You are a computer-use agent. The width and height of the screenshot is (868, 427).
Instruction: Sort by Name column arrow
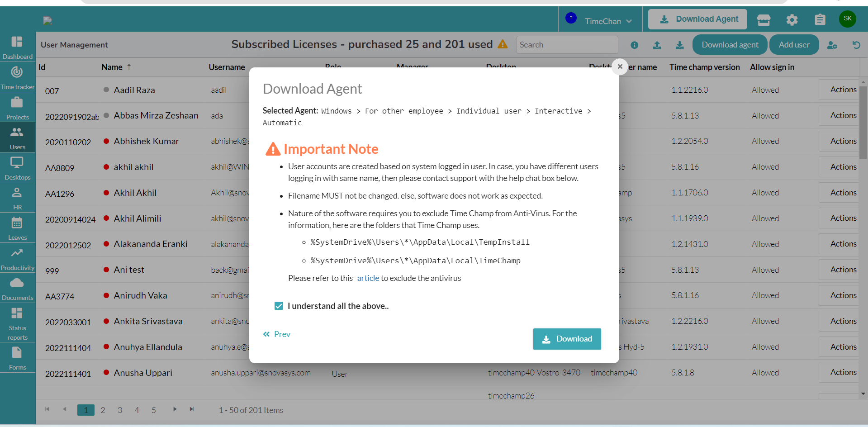pyautogui.click(x=129, y=66)
